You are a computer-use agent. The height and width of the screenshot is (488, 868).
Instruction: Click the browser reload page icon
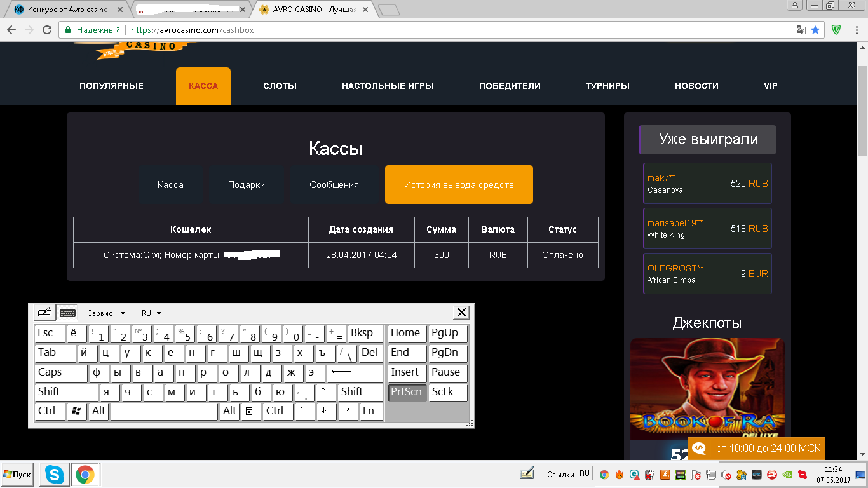click(x=46, y=30)
